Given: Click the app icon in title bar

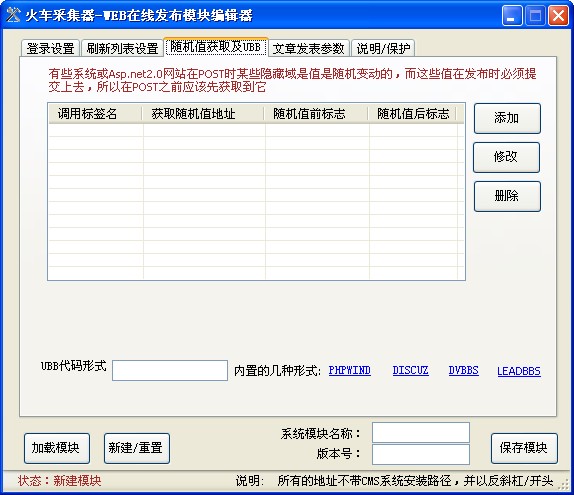Looking at the screenshot, I should tap(13, 15).
